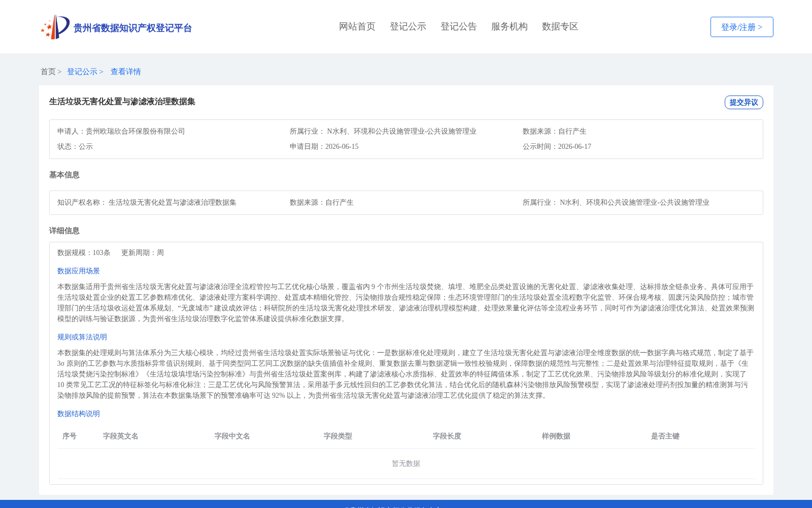Click the 序号 column header

pyautogui.click(x=70, y=436)
